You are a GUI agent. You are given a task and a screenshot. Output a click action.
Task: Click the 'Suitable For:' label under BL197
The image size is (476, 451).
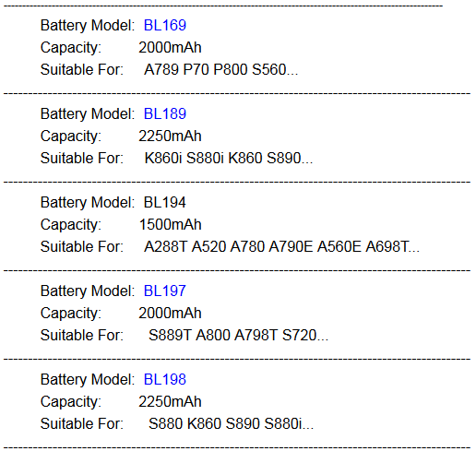pyautogui.click(x=82, y=336)
